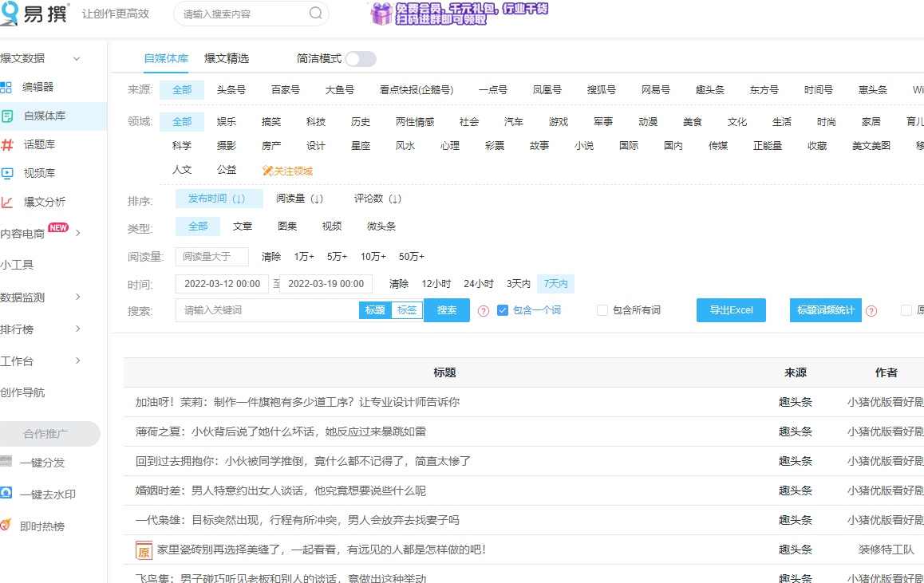
Task: Click the magnifier icon in the search bar
Action: coord(315,14)
